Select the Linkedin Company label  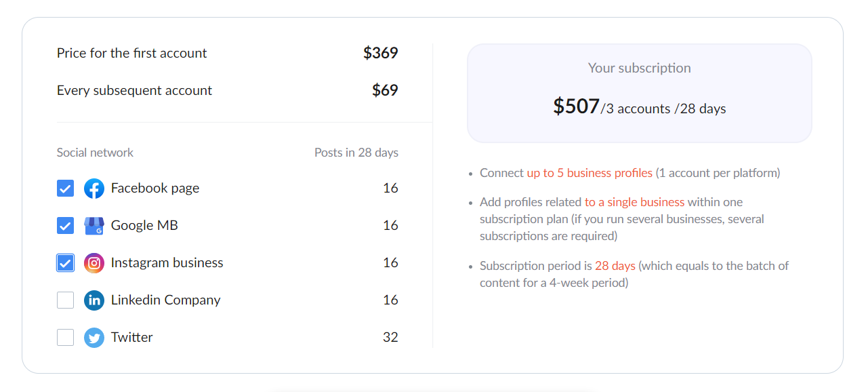pos(166,300)
